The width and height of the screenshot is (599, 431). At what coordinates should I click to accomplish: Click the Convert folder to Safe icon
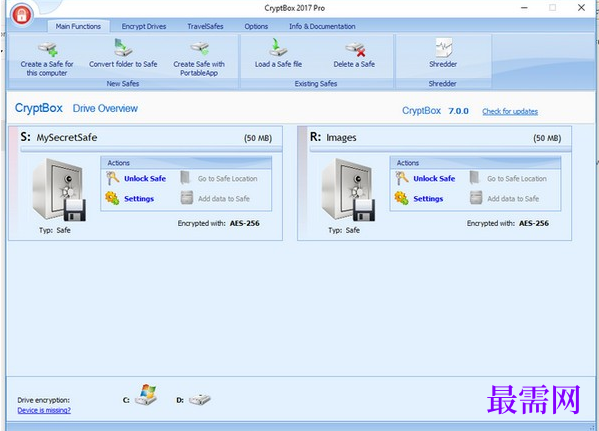tap(123, 47)
